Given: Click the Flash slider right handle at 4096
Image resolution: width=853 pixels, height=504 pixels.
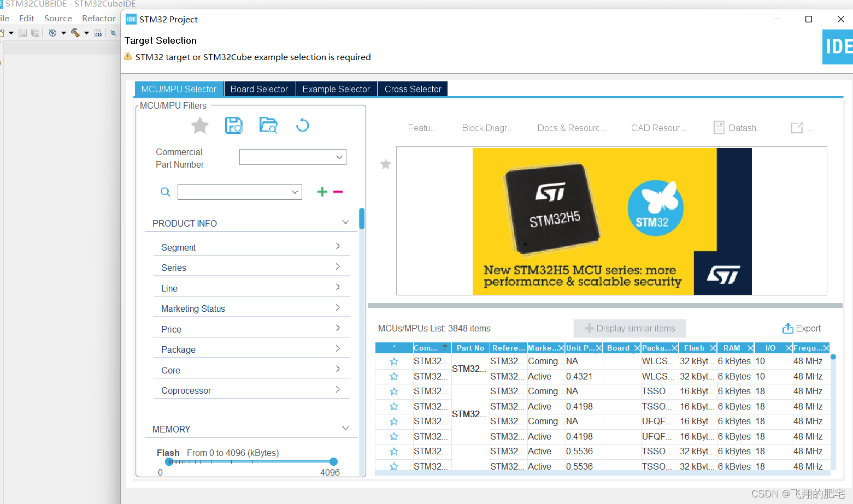Looking at the screenshot, I should point(334,462).
